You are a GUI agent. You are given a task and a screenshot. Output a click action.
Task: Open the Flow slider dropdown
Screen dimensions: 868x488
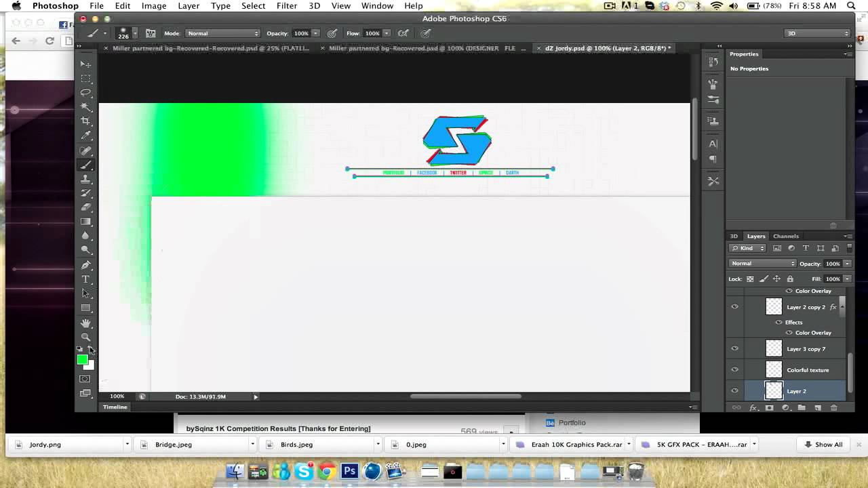[x=387, y=33]
